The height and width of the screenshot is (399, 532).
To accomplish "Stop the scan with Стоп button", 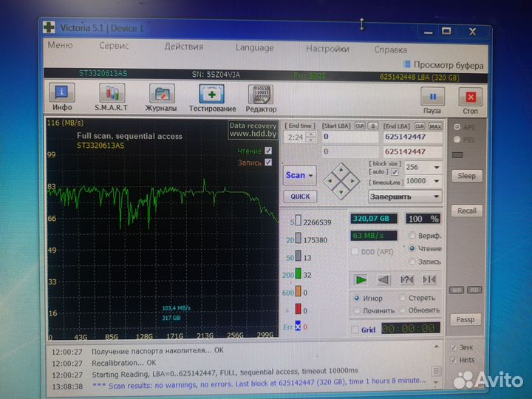I will tap(470, 97).
